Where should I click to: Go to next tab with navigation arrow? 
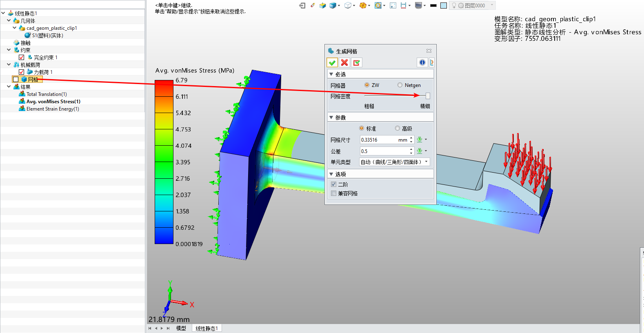pos(162,328)
